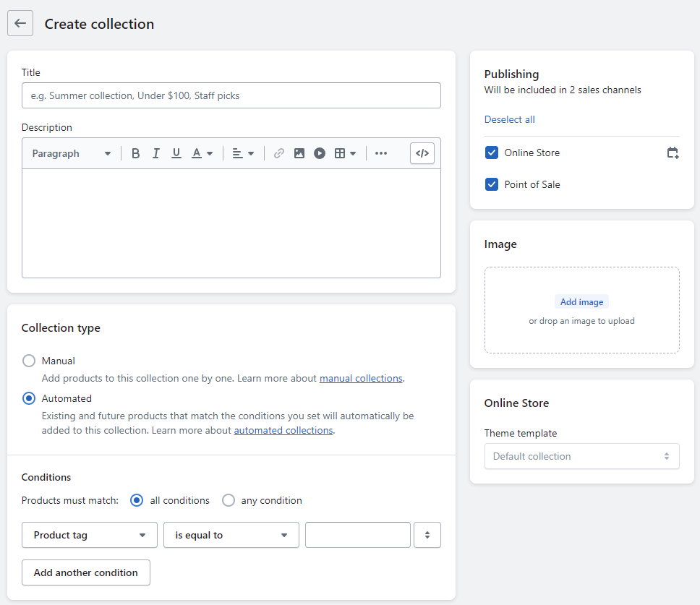The height and width of the screenshot is (605, 700).
Task: Toggle underline formatting in description toolbar
Action: 176,153
